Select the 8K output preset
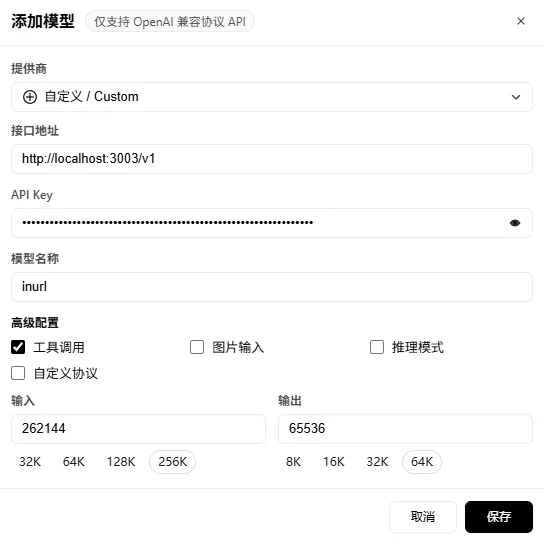544x545 pixels. (293, 462)
